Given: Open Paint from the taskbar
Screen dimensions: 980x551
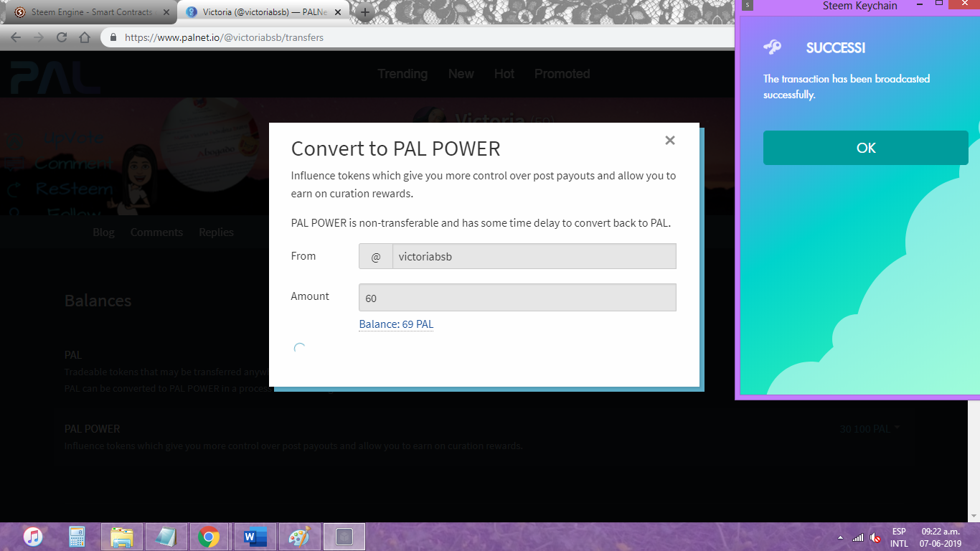Looking at the screenshot, I should [298, 537].
